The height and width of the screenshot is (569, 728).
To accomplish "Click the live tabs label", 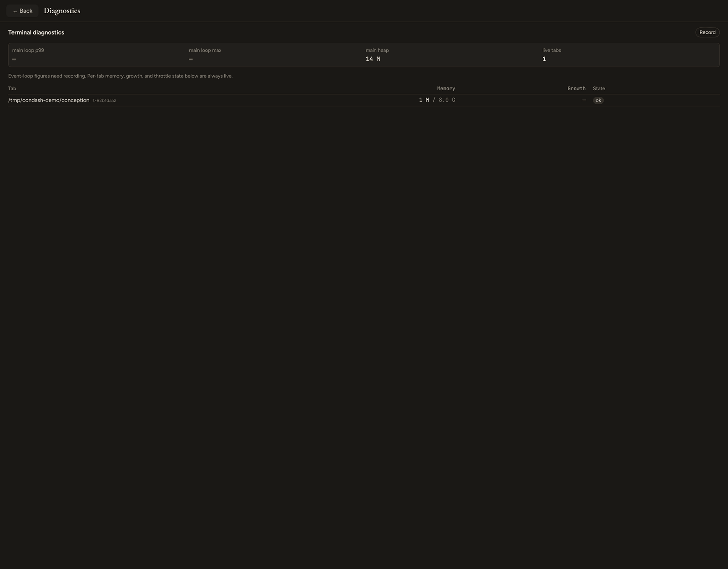I will [551, 50].
